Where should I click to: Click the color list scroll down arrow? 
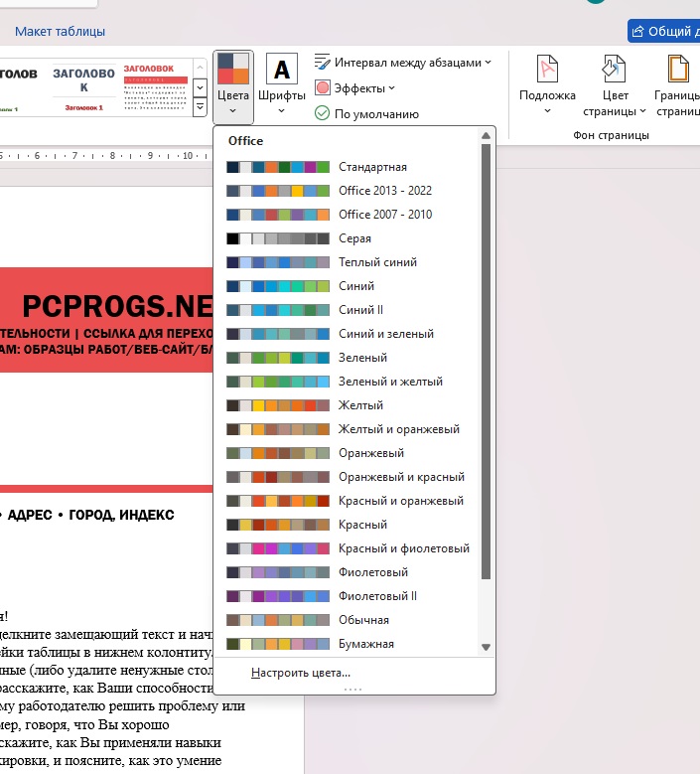coord(486,647)
